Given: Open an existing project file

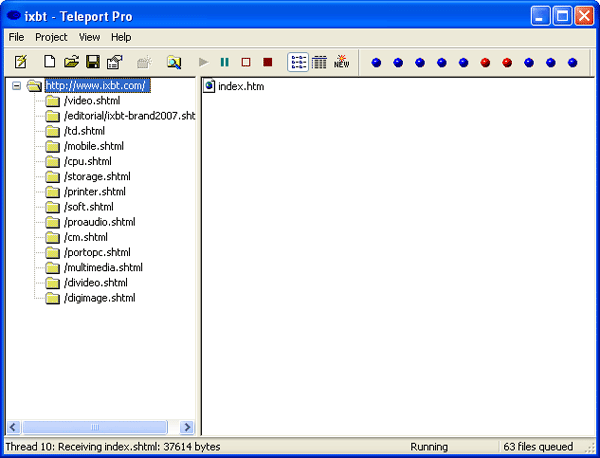Looking at the screenshot, I should coord(71,62).
